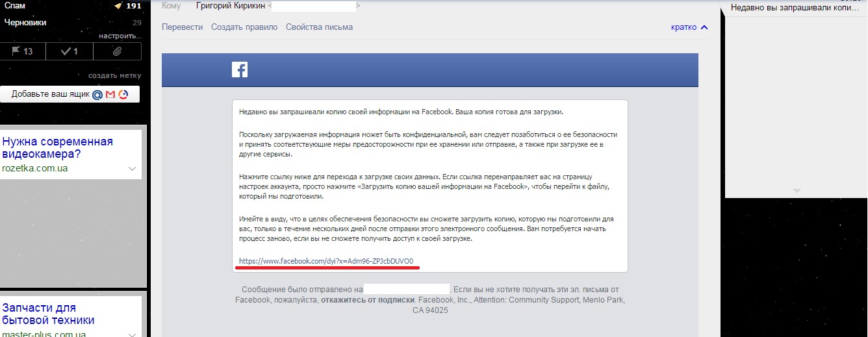Viewport: 868px width, 337px height.
Task: Open ad Нужна современная видеокамера?
Action: [x=57, y=148]
